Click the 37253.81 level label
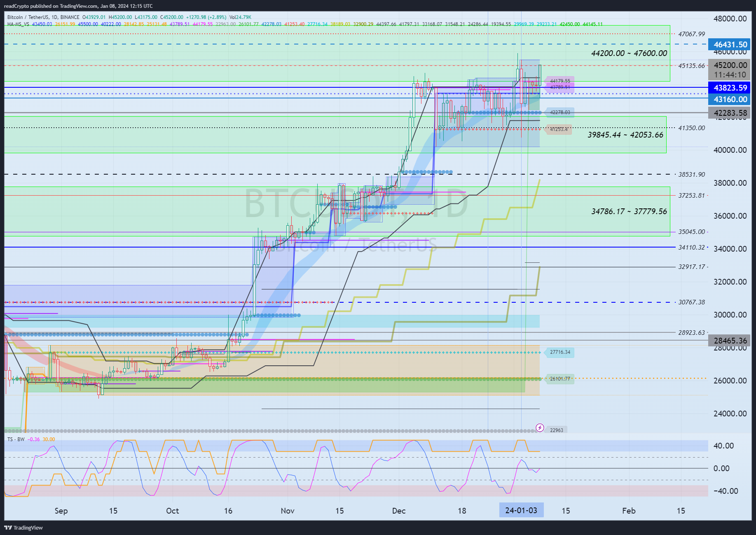 [692, 196]
